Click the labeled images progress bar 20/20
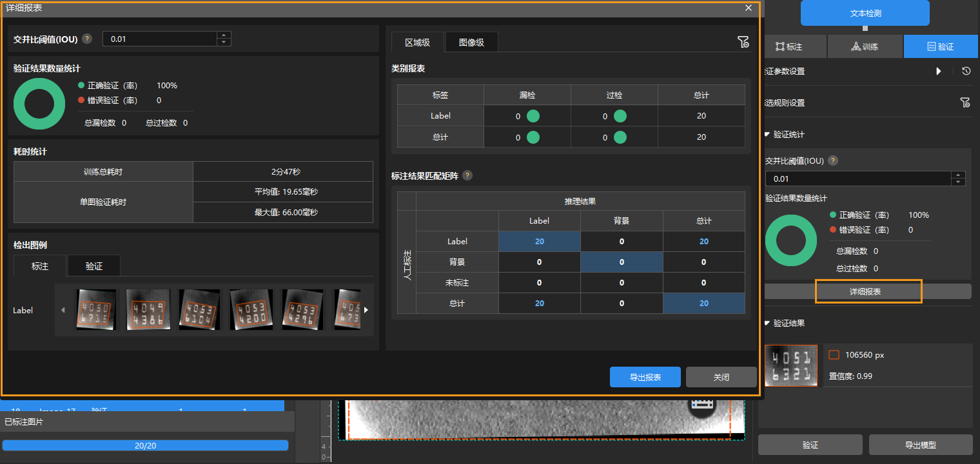 coord(145,445)
